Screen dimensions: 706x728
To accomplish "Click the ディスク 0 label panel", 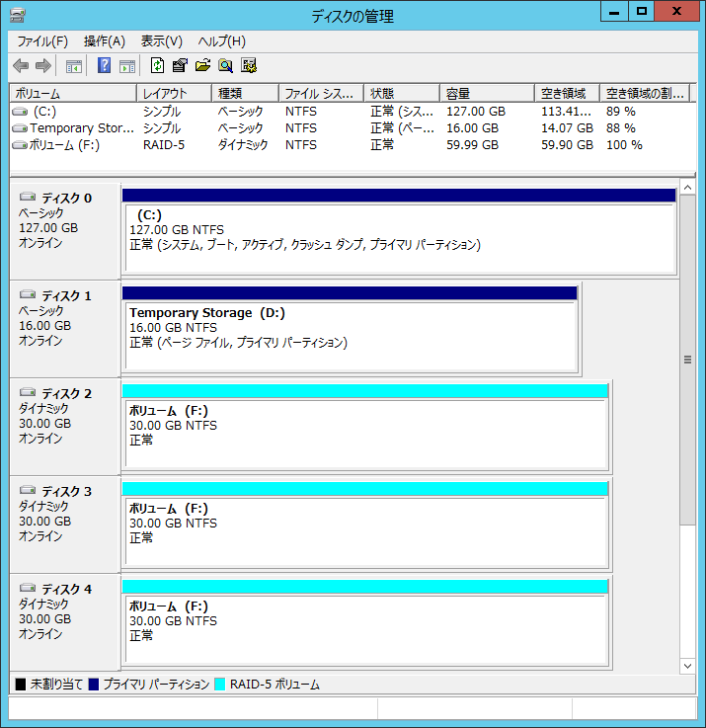I will 65,231.
